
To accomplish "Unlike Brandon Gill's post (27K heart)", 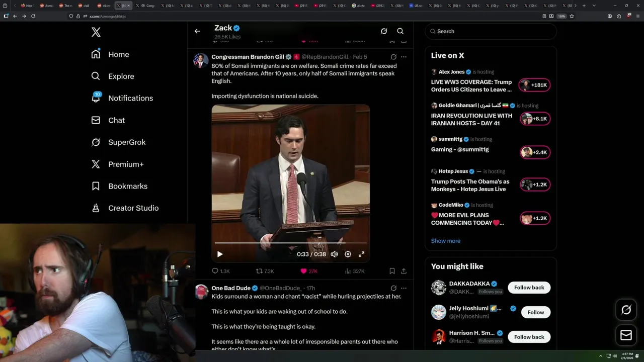I will [x=309, y=271].
